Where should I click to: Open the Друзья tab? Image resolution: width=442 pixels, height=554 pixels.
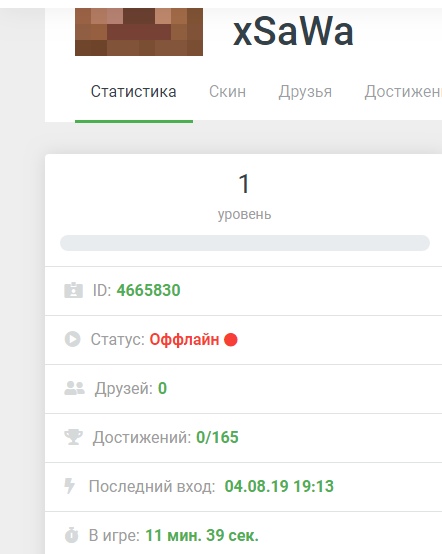[x=305, y=92]
